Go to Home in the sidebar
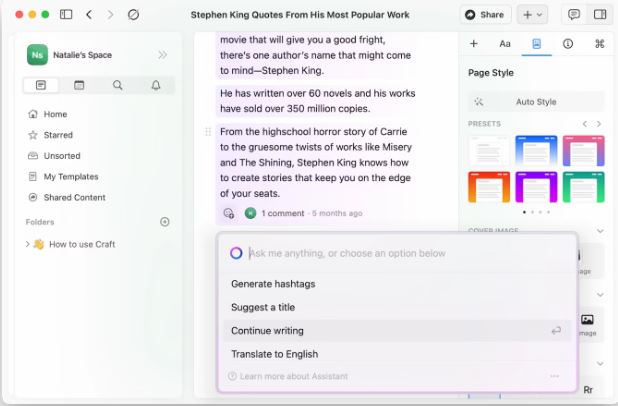Screen dimensions: 618x406 (48, 114)
